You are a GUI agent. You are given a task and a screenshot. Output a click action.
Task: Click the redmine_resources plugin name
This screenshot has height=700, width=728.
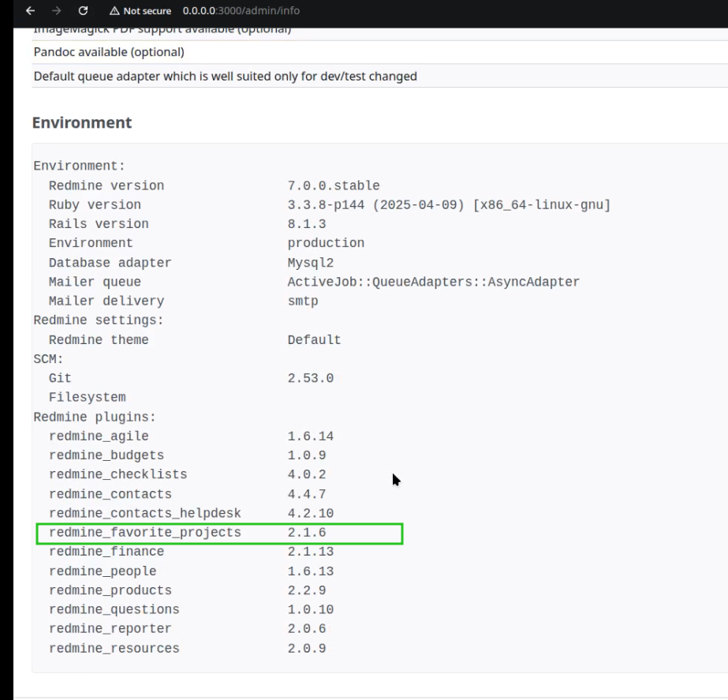(x=114, y=649)
